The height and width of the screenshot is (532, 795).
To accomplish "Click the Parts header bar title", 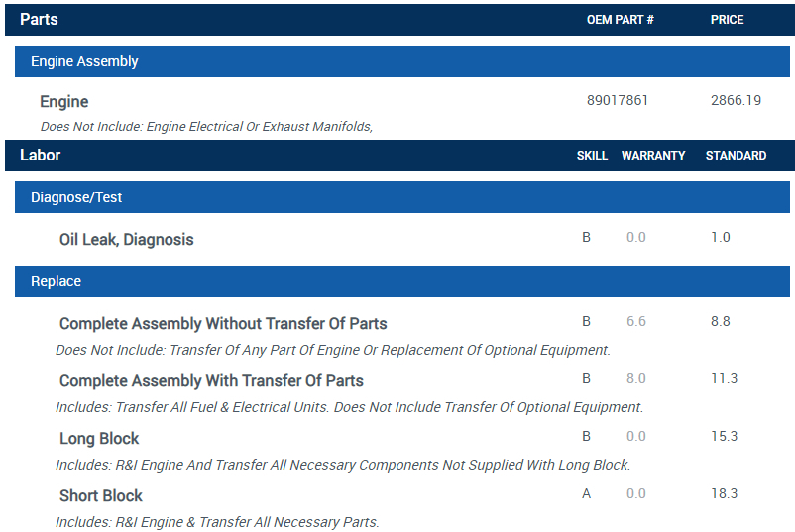I will 39,20.
